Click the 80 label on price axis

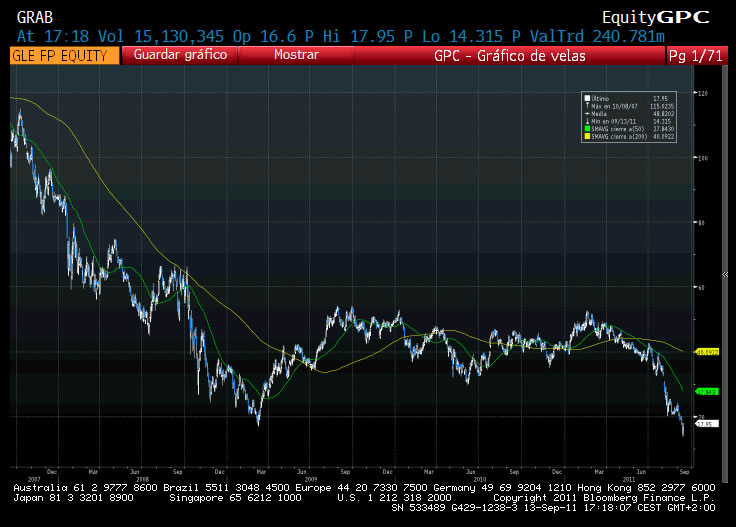click(702, 223)
